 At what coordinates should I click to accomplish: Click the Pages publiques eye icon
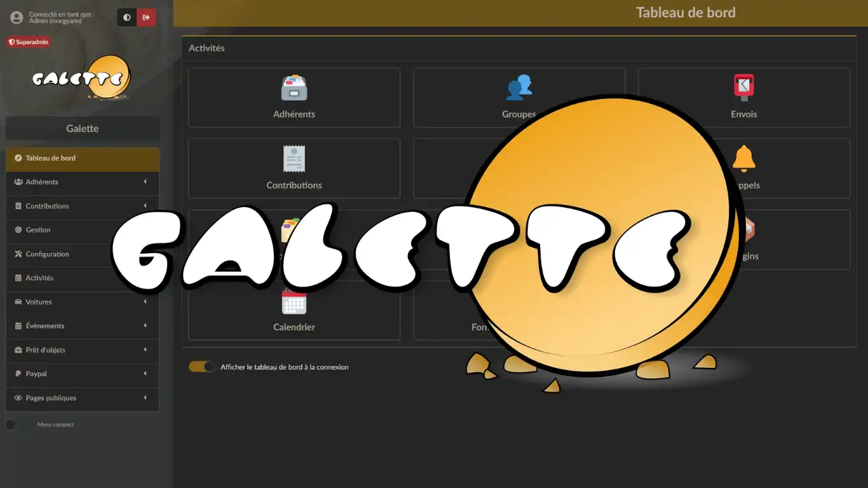(18, 398)
